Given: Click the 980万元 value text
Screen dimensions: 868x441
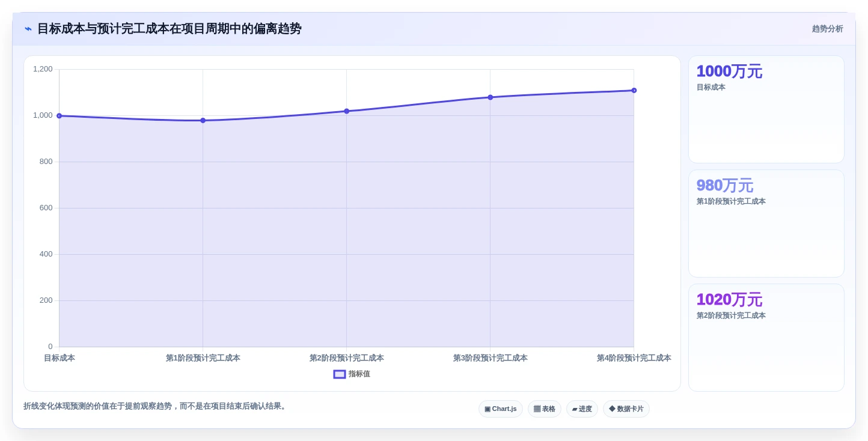Looking at the screenshot, I should coord(725,186).
